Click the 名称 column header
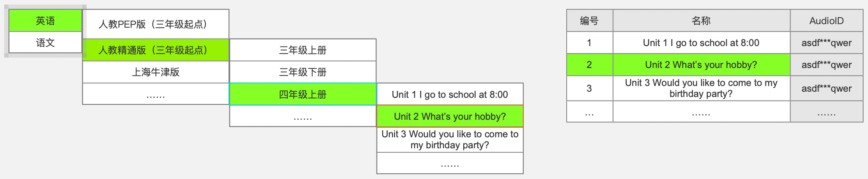Image resolution: width=868 pixels, height=179 pixels. tap(701, 21)
